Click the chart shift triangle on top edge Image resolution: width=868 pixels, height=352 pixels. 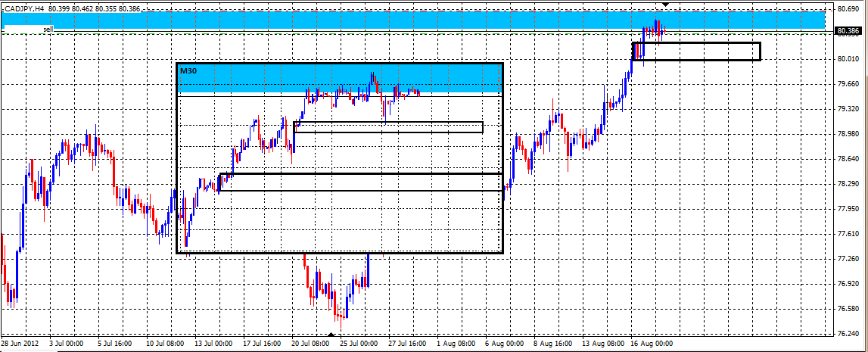[x=664, y=5]
